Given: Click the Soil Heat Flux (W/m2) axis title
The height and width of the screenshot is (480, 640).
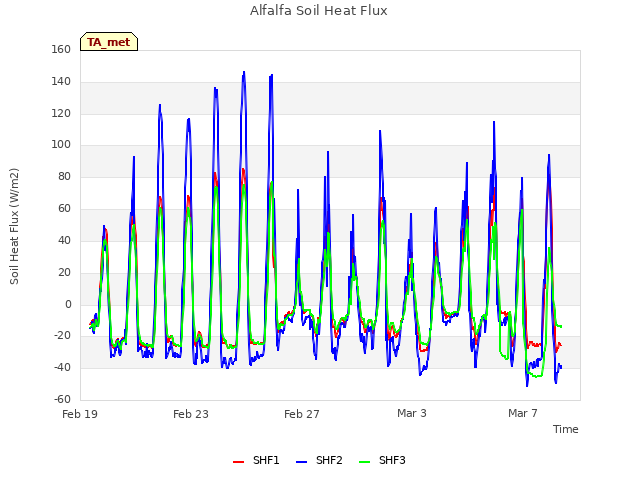Looking at the screenshot, I should click(14, 226).
